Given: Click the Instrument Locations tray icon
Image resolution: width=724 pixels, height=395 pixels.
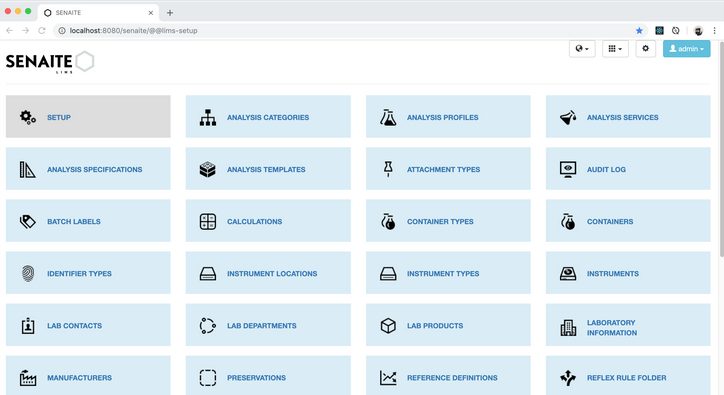Looking at the screenshot, I should pyautogui.click(x=208, y=274).
